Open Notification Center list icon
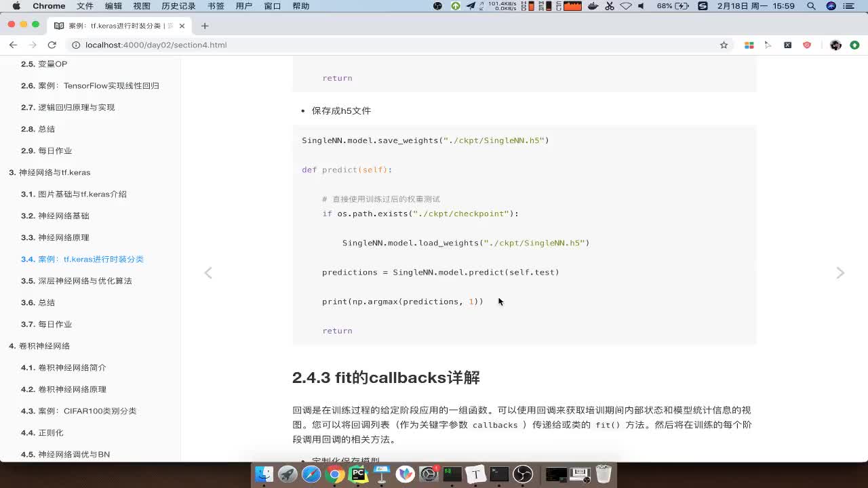Viewport: 868px width, 488px height. (x=850, y=6)
